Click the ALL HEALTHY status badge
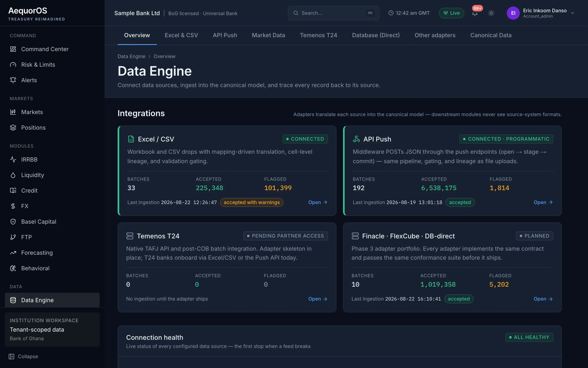 [529, 337]
